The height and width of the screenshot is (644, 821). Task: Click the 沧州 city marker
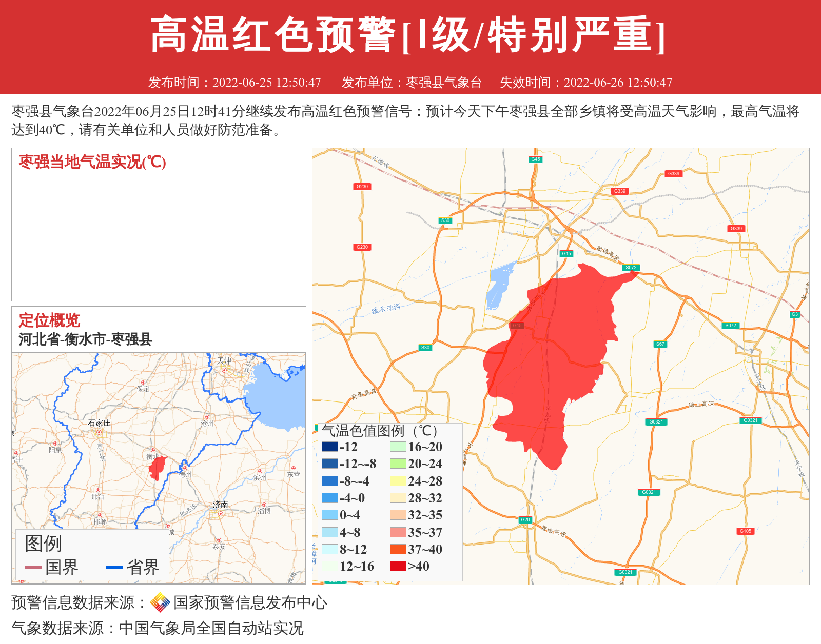tap(207, 417)
